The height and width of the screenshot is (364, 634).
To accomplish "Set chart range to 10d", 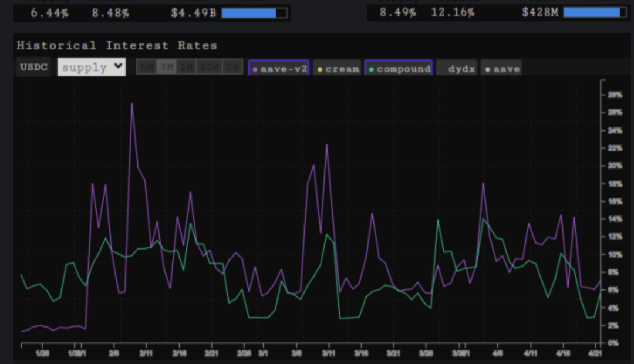I will pyautogui.click(x=210, y=68).
